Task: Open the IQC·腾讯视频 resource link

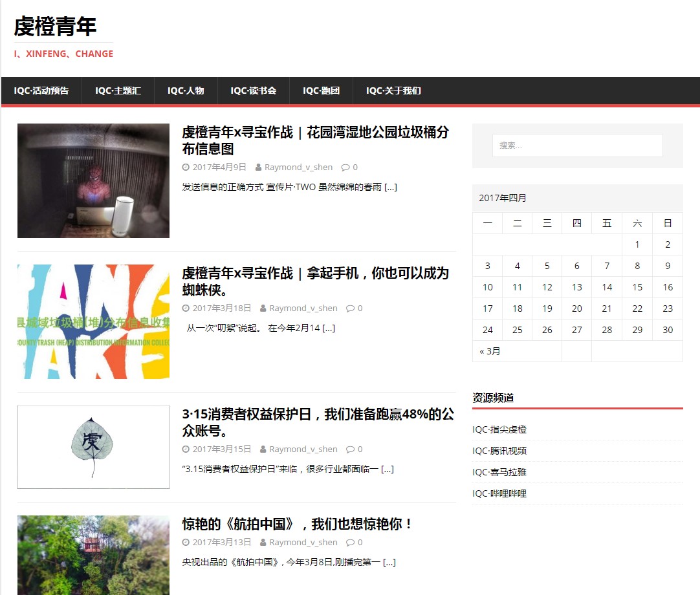Action: (499, 451)
